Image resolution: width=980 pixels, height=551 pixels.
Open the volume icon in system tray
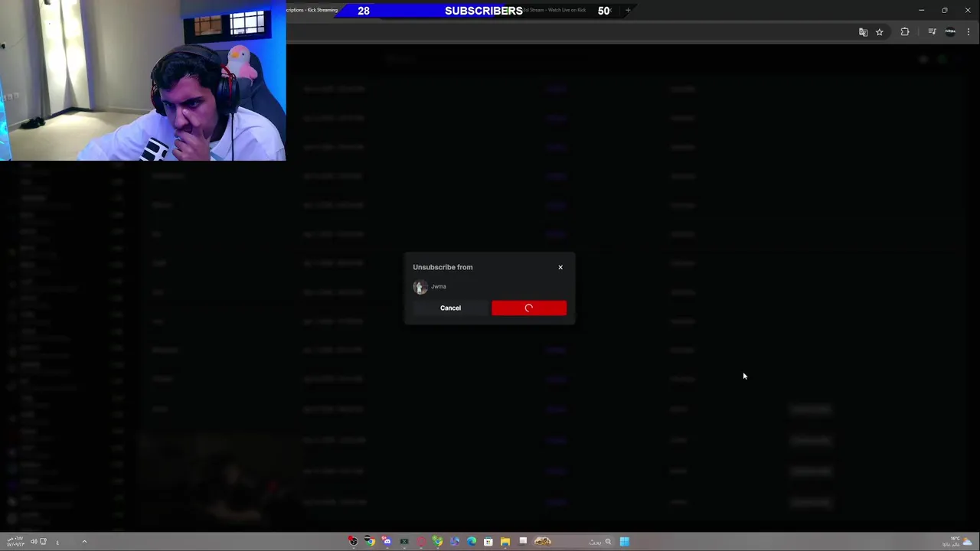(34, 542)
